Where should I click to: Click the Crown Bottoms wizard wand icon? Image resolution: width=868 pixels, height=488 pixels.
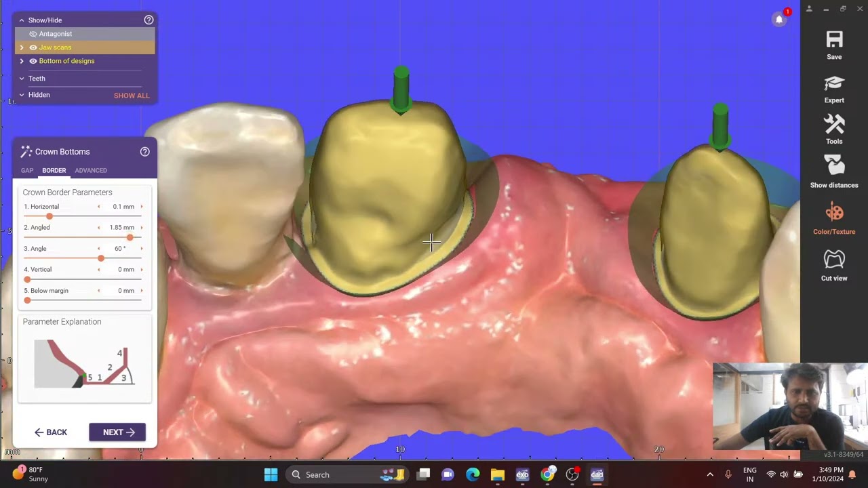(26, 152)
